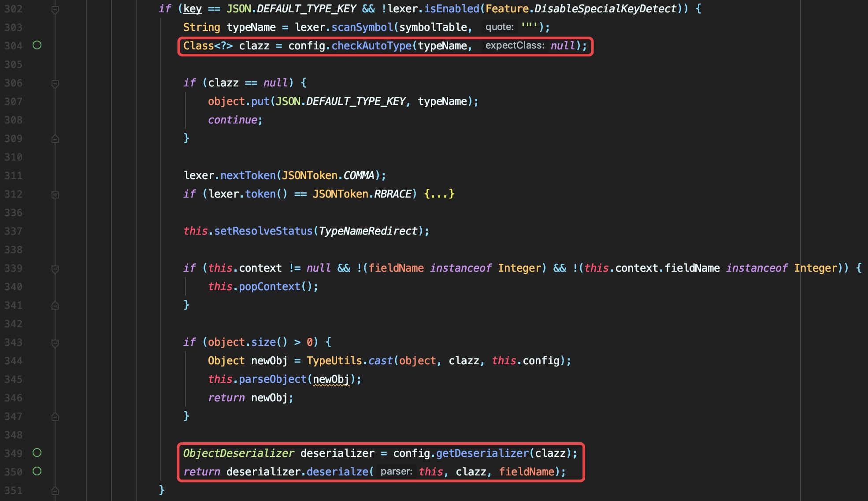Click the setResolveStatus method call

click(x=263, y=231)
